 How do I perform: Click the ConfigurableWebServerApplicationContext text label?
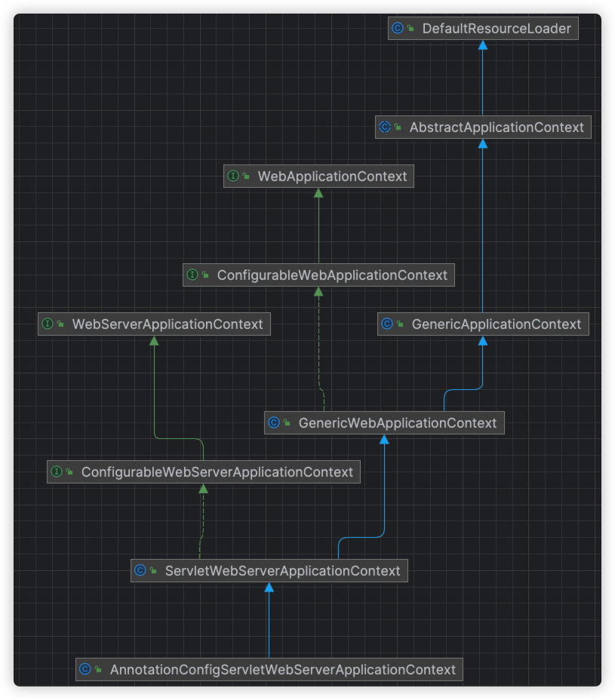coord(217,472)
